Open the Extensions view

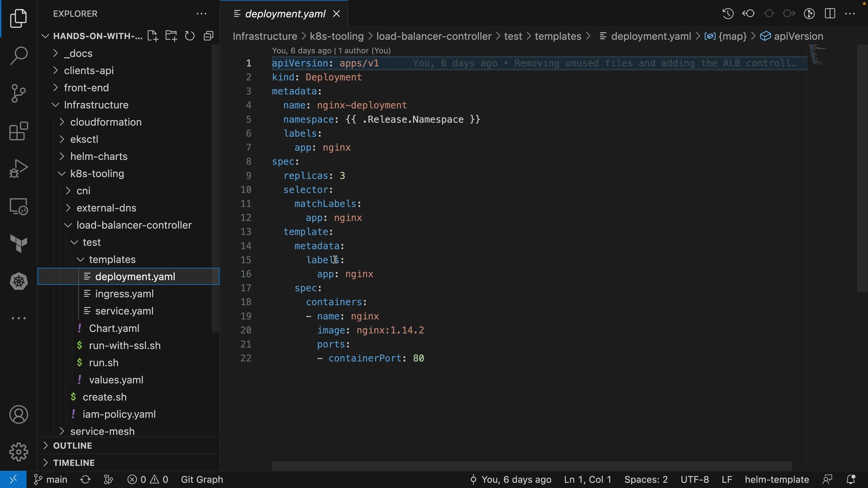coord(19,131)
